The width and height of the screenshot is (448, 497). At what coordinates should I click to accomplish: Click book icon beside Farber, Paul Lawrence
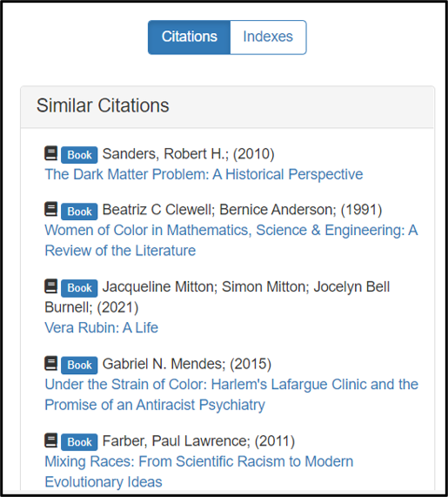pos(50,440)
